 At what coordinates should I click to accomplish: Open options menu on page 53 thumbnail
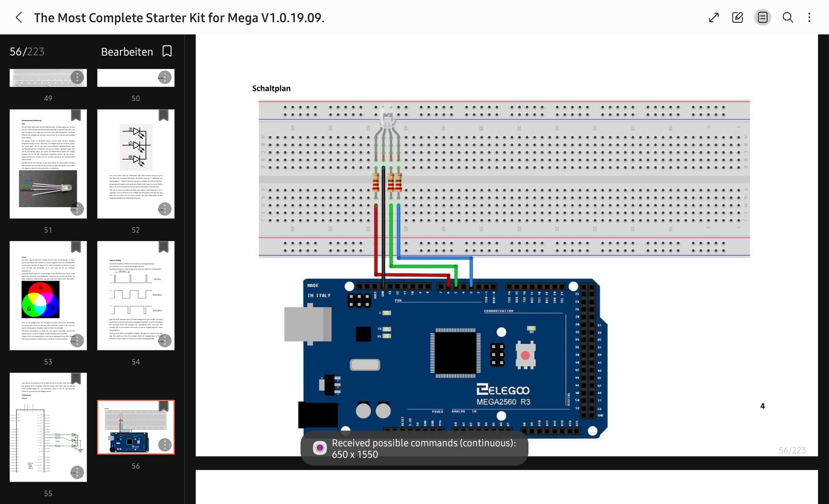tap(77, 340)
